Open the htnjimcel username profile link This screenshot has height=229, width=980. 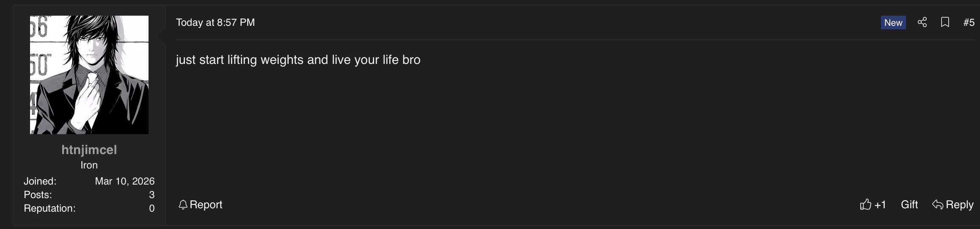(x=89, y=150)
